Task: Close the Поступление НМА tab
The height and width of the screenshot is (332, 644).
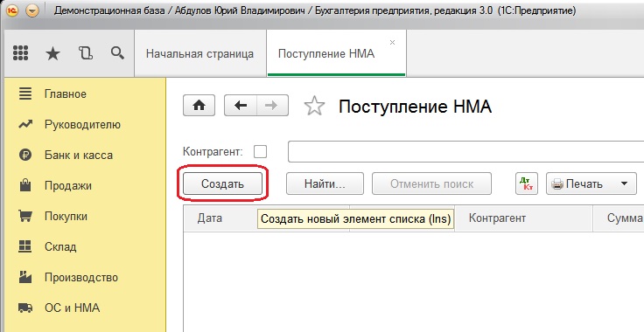Action: (x=392, y=42)
